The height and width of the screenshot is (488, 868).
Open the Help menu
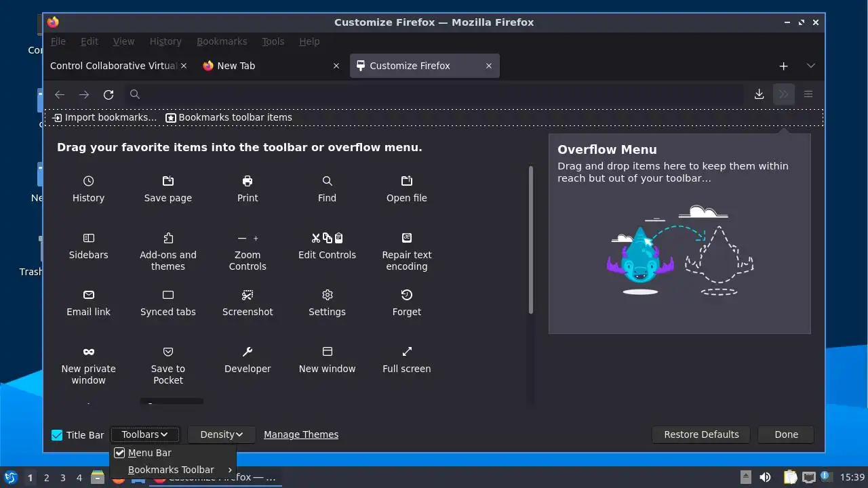(x=309, y=41)
